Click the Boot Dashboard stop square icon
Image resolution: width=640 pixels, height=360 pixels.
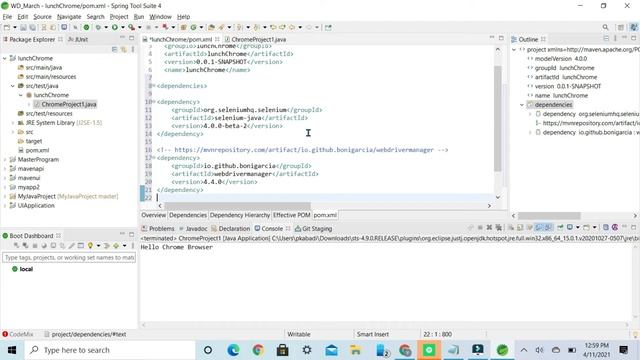click(35, 246)
